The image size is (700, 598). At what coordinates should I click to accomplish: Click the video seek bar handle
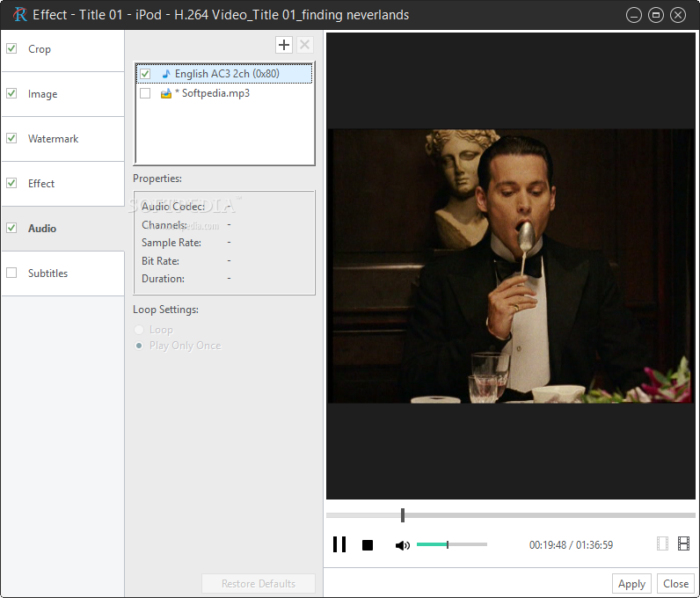[x=403, y=515]
